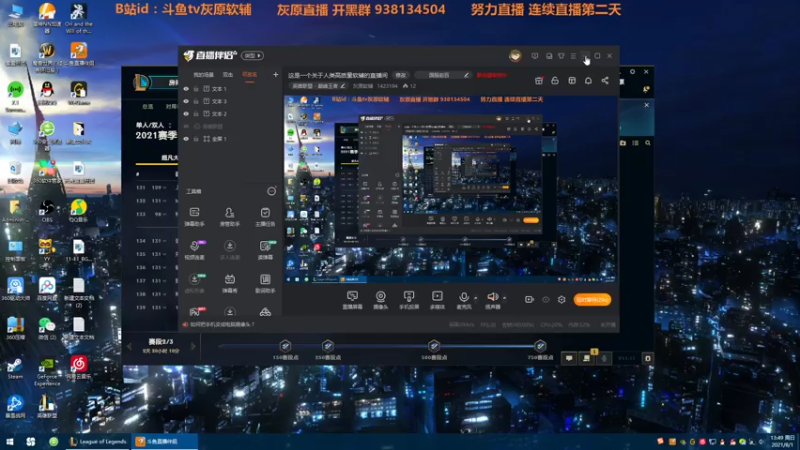Image resolution: width=800 pixels, height=450 pixels.
Task: Add 多媒体 multimedia source
Action: [437, 300]
